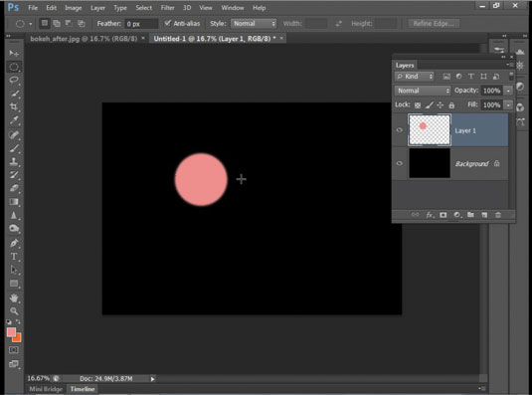
Task: Select the Dodge tool
Action: 14,229
